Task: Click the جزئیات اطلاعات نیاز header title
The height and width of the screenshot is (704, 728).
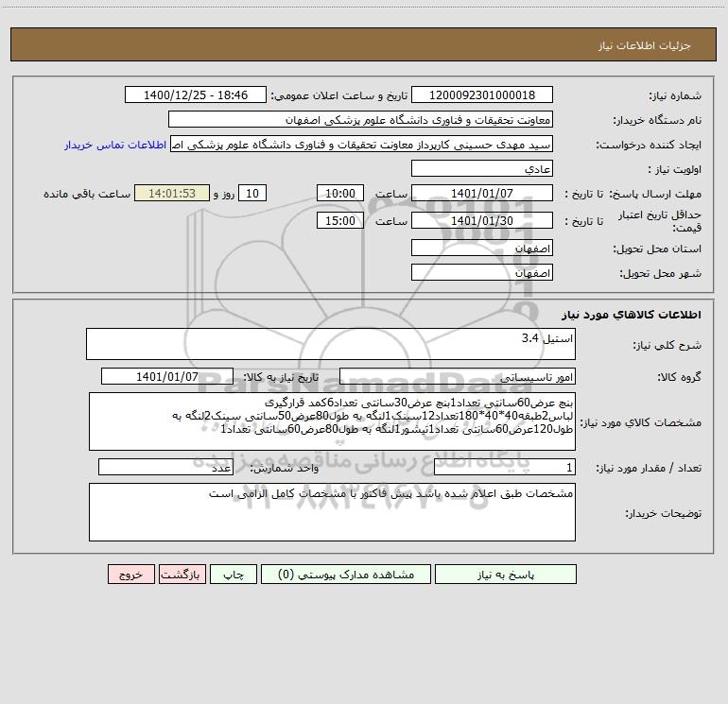Action: (x=644, y=45)
